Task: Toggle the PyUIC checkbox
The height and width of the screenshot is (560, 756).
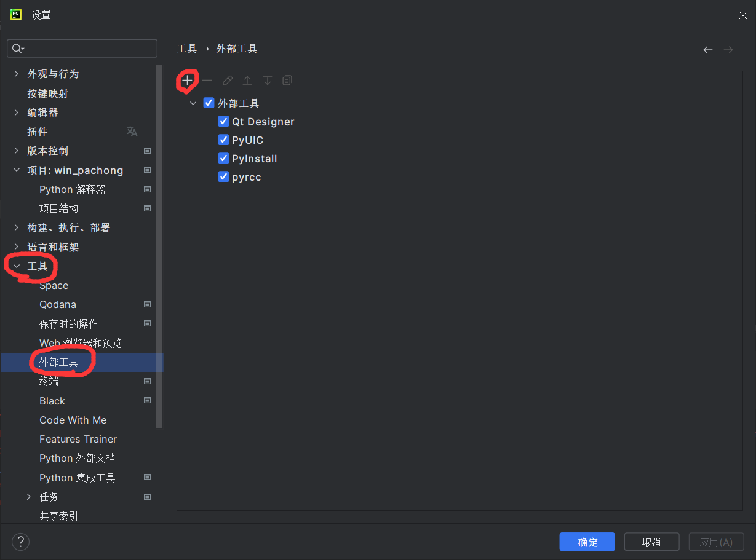Action: click(x=224, y=140)
